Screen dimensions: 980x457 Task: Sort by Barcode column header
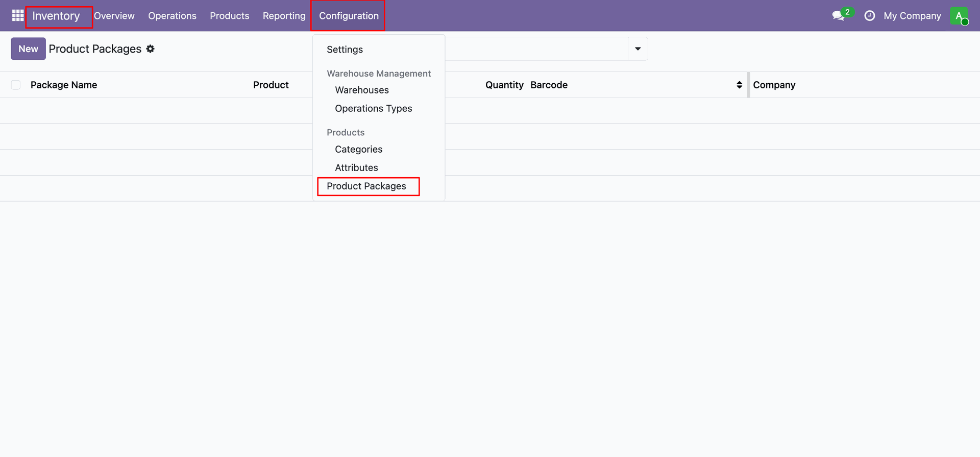[549, 85]
